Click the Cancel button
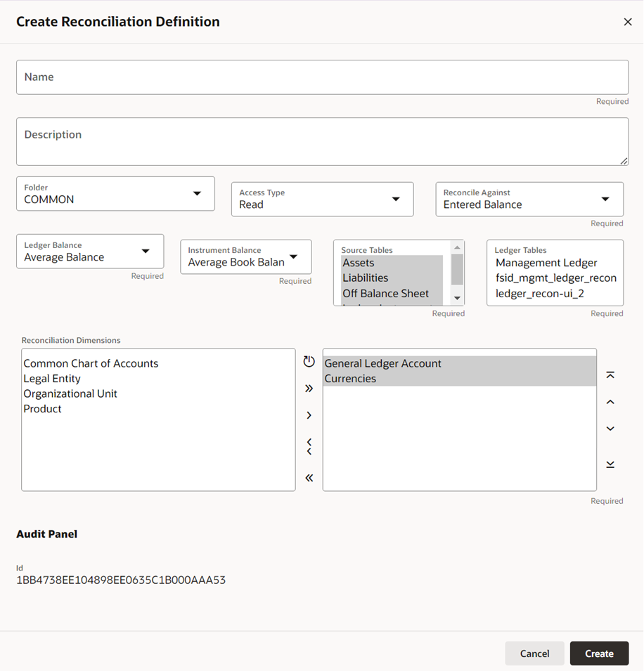This screenshot has height=671, width=644. click(x=534, y=653)
